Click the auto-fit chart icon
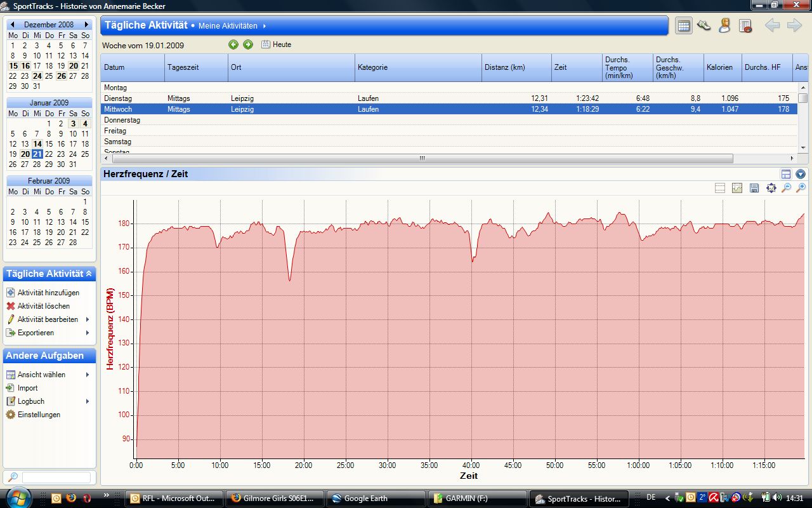 click(x=771, y=188)
